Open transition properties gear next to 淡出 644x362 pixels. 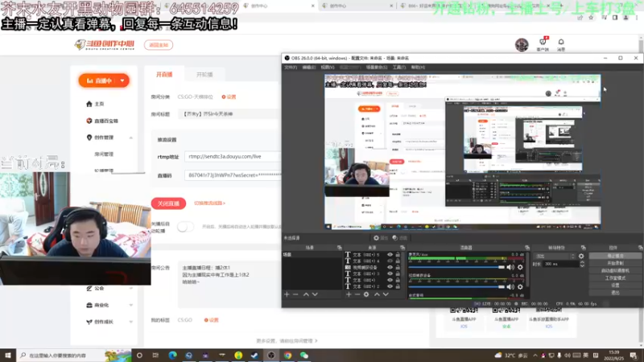click(581, 256)
